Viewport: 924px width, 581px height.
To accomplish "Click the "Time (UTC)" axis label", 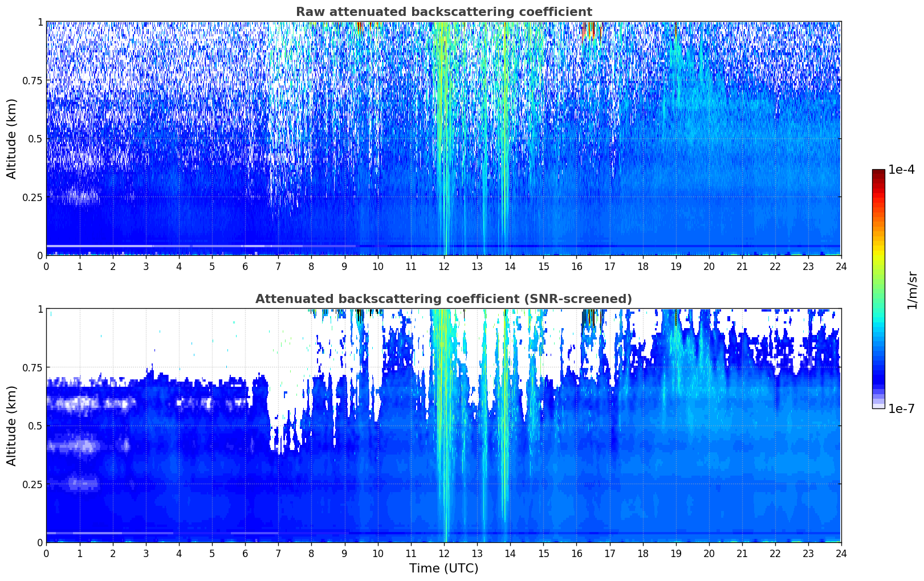I will (x=443, y=568).
